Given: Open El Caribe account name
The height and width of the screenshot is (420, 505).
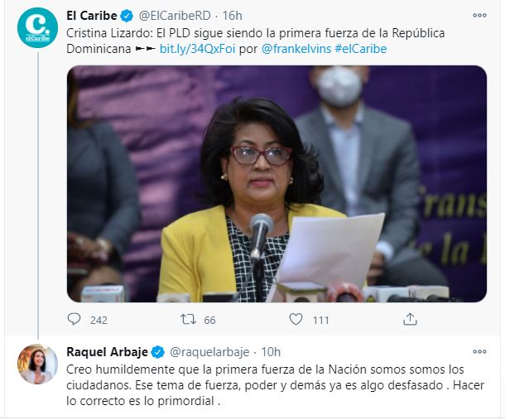Looking at the screenshot, I should [x=92, y=16].
